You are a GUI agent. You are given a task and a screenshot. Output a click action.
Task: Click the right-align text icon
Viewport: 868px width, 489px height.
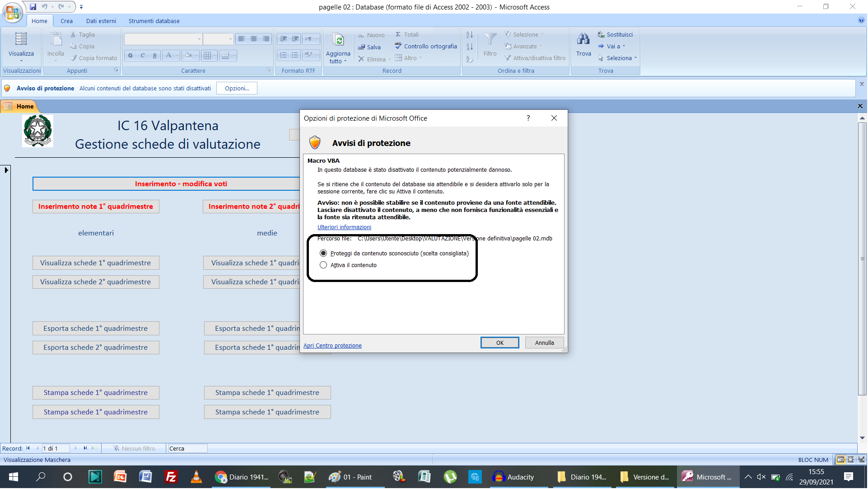266,39
